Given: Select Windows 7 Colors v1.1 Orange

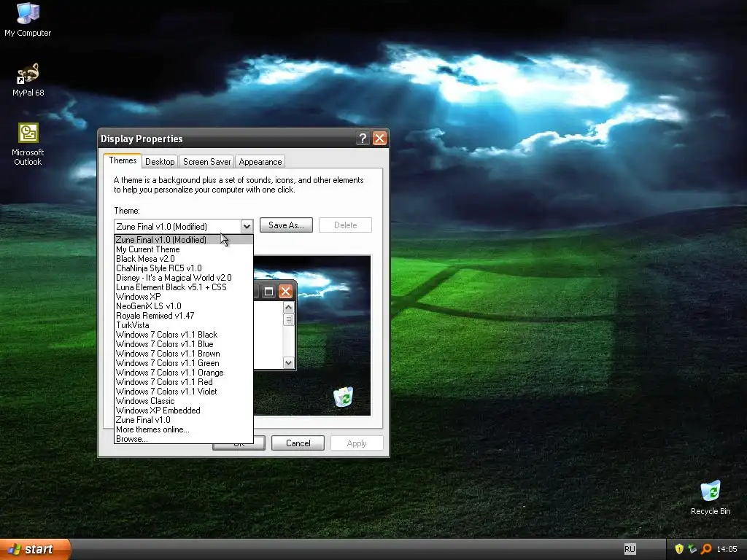Looking at the screenshot, I should click(183, 373).
